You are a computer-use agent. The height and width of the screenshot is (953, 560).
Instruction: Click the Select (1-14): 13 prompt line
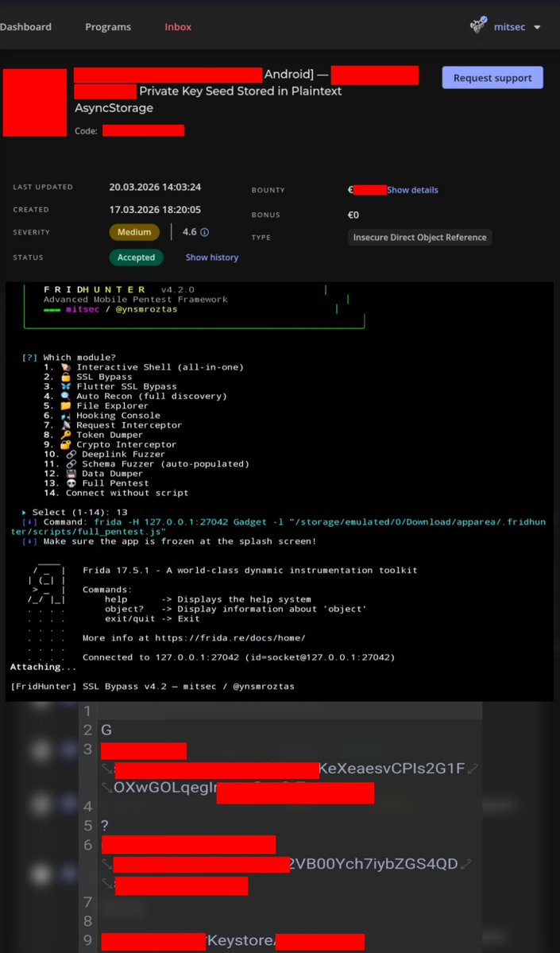pyautogui.click(x=75, y=513)
